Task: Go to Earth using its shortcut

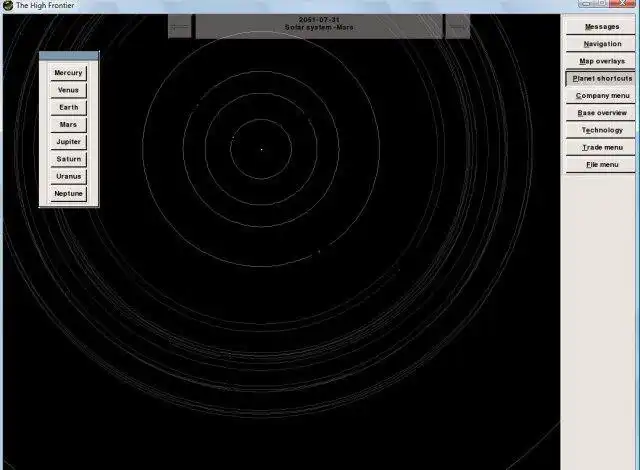Action: [68, 107]
